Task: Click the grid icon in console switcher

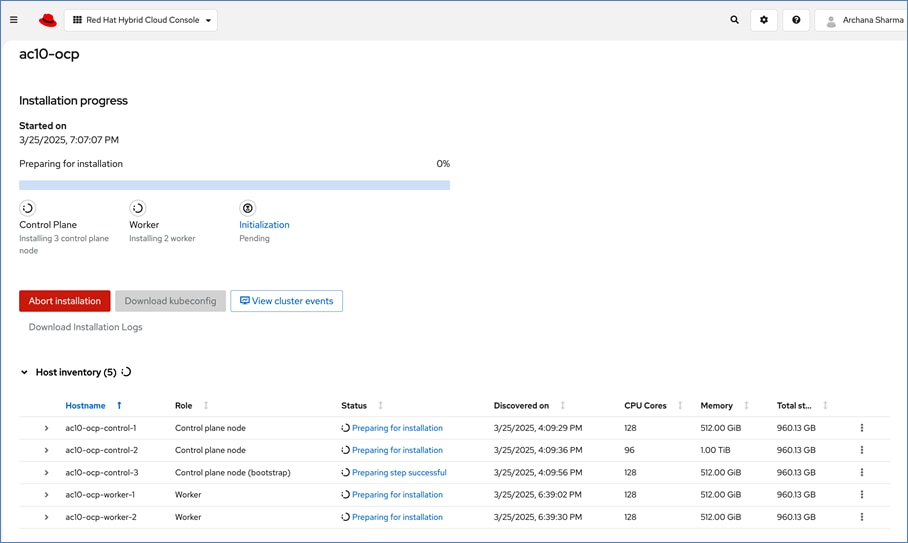Action: [77, 20]
